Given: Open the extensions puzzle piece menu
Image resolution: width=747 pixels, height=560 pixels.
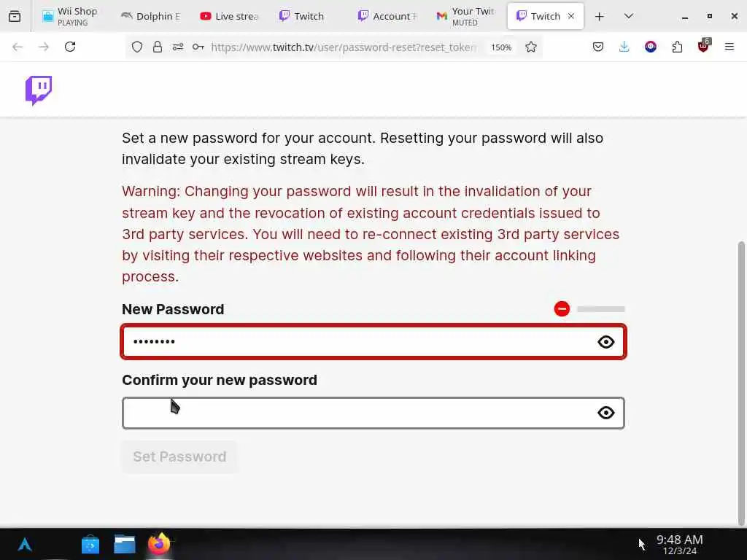Looking at the screenshot, I should tap(677, 47).
